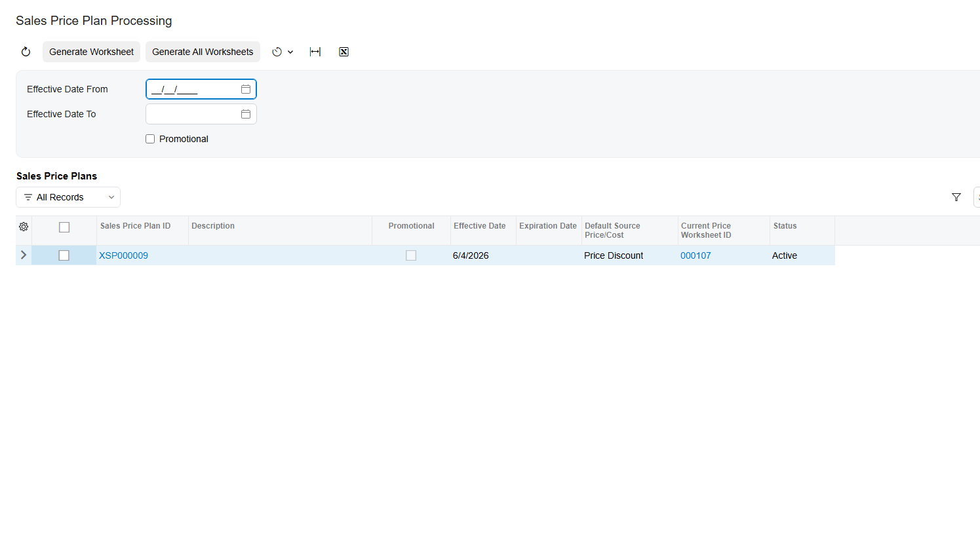Open the schedule clock icon menu
980x541 pixels.
283,52
